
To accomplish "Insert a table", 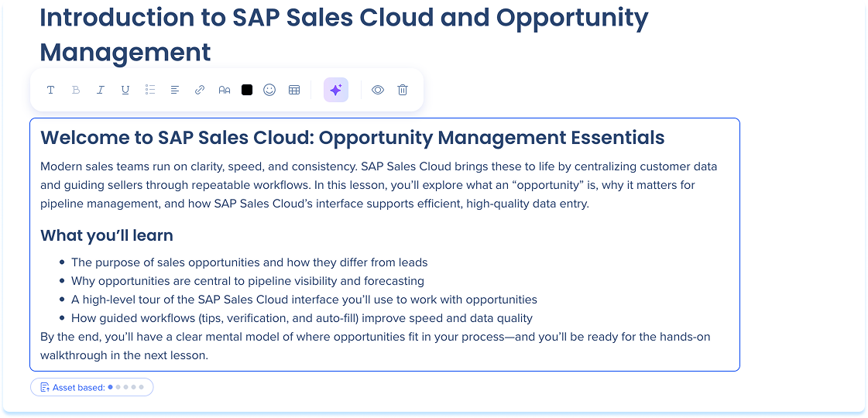I will (x=294, y=90).
